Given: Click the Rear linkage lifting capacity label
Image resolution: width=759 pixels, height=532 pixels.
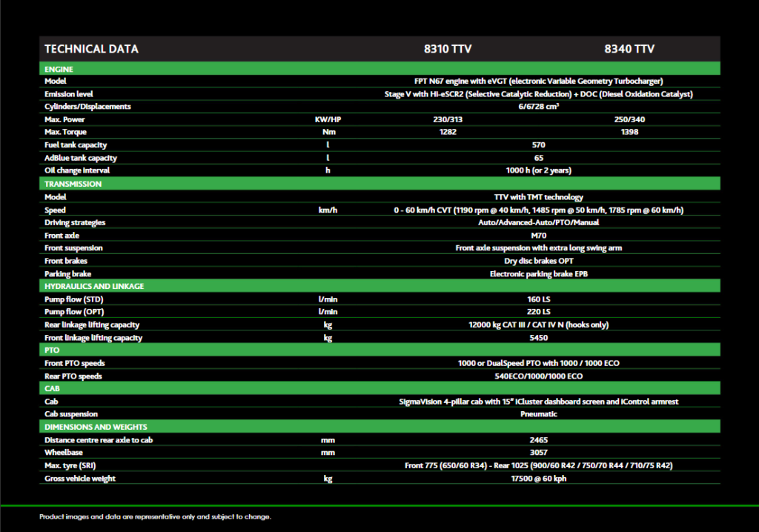Looking at the screenshot, I should pyautogui.click(x=92, y=325).
